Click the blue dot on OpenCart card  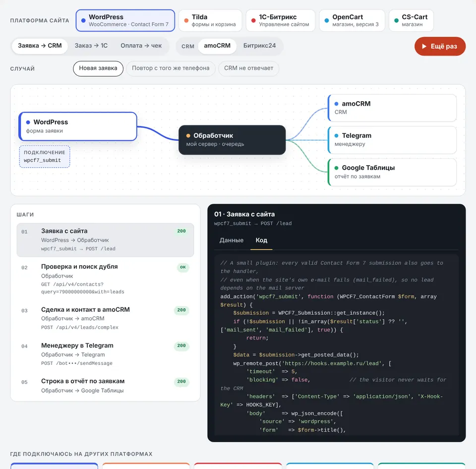tap(327, 21)
